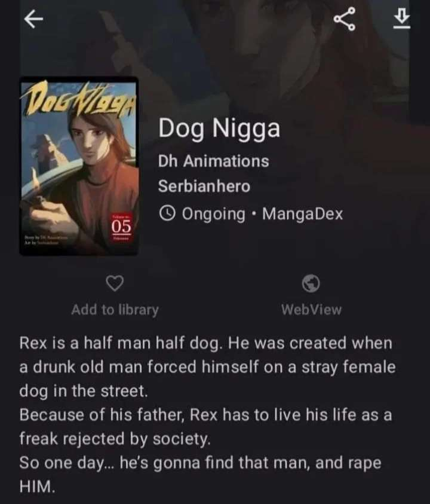Viewport: 430px width, 504px height.
Task: Tap the red 05 volume badge
Action: tap(121, 227)
